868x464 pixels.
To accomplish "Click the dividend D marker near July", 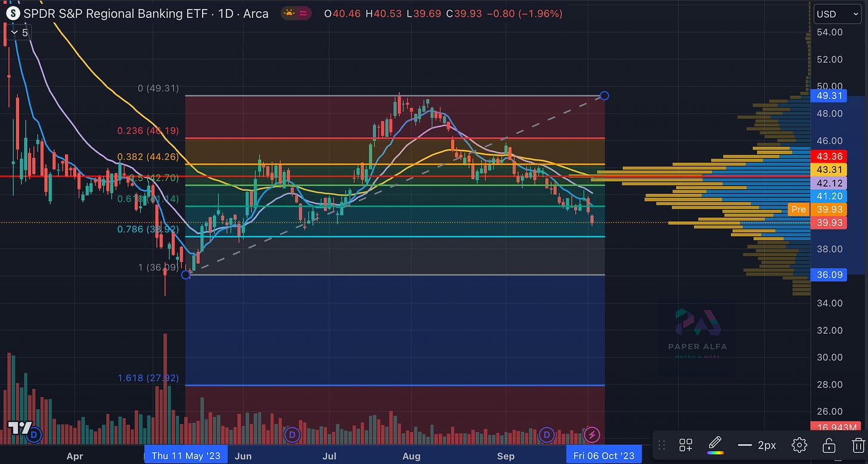I will click(x=292, y=434).
